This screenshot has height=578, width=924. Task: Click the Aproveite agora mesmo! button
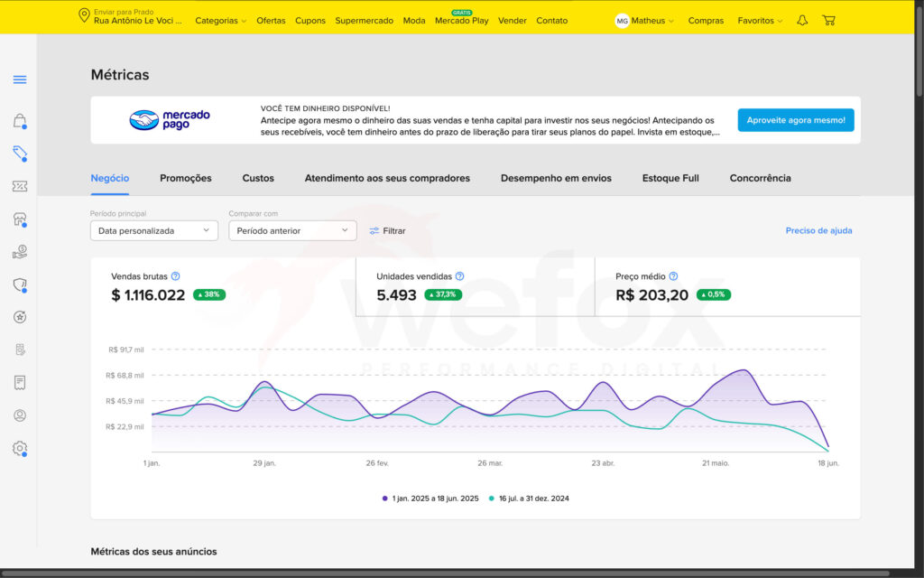click(795, 120)
